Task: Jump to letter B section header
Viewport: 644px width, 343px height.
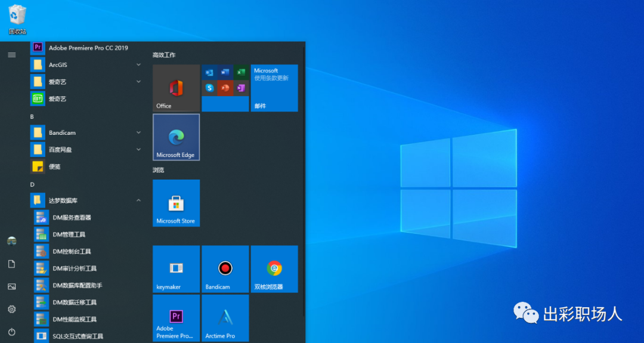Action: point(32,117)
